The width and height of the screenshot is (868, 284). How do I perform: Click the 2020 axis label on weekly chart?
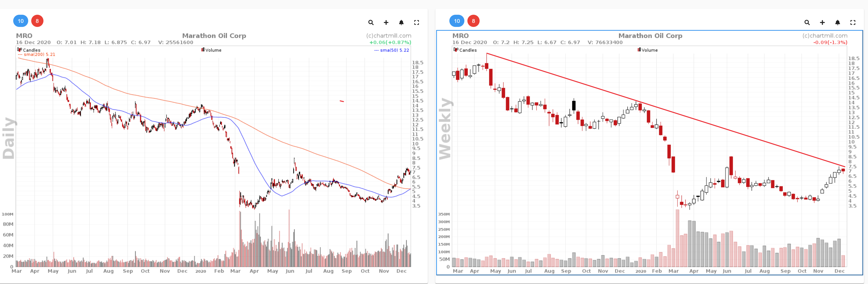click(x=641, y=271)
